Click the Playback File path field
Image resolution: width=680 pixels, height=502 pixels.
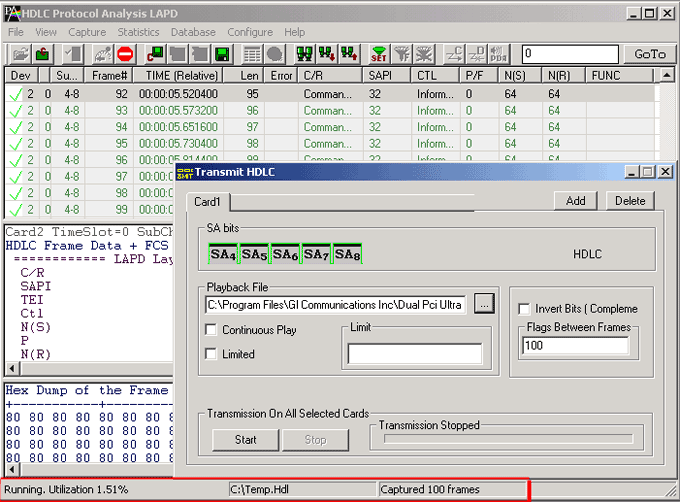pos(336,305)
